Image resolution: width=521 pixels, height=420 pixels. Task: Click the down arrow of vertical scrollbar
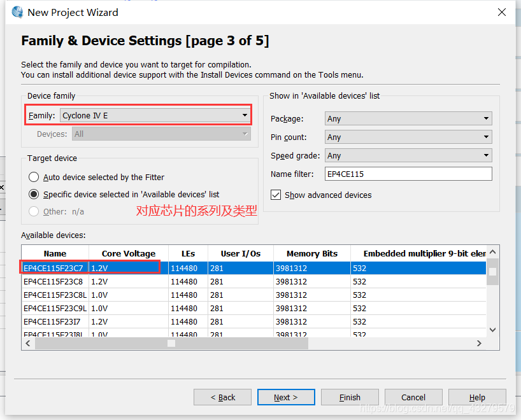(493, 330)
